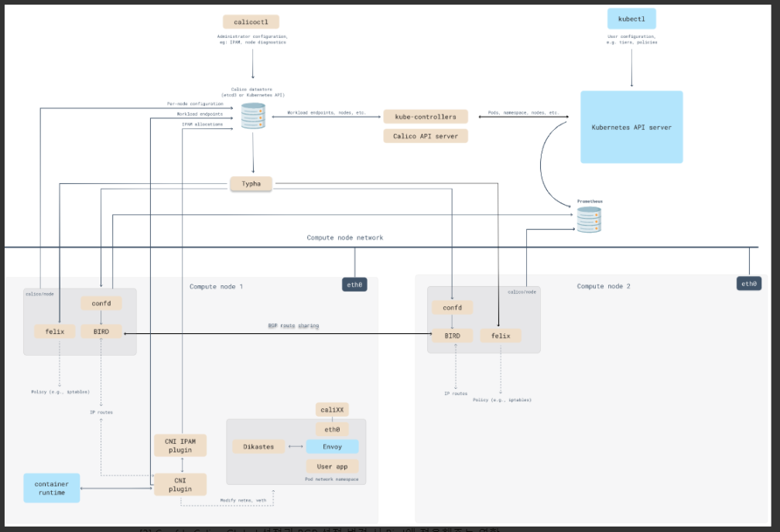Select the User app box
Image resolution: width=780 pixels, height=532 pixels.
pos(332,466)
